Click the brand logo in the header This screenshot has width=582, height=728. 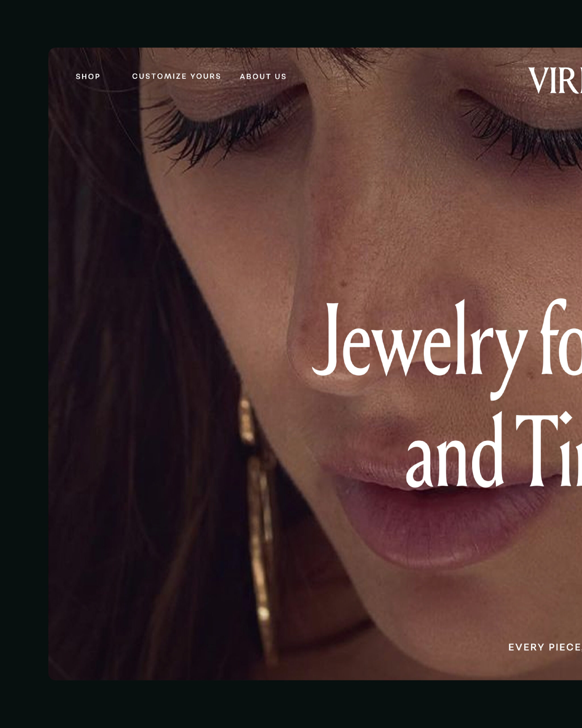(x=555, y=80)
